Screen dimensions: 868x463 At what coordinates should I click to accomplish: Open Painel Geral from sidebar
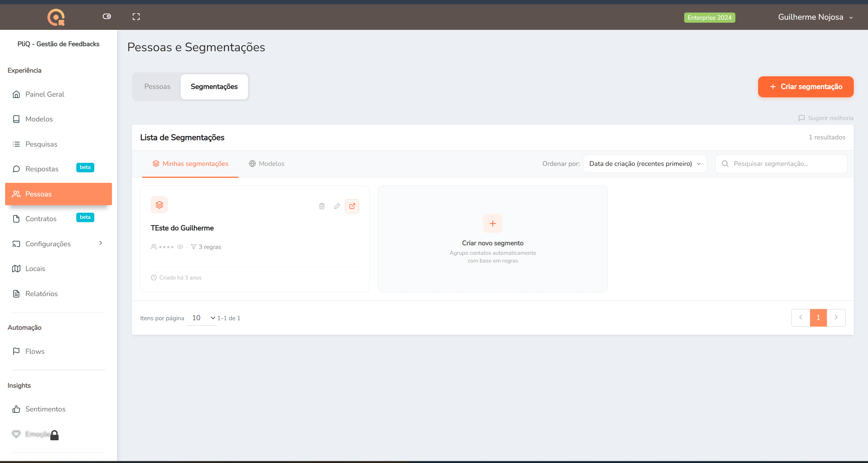click(58, 94)
